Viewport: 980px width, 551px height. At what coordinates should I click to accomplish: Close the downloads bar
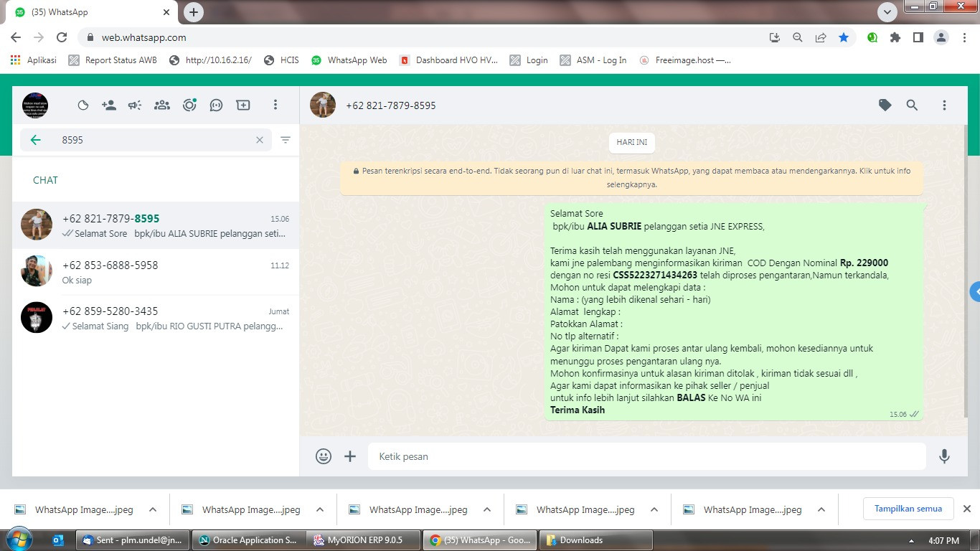tap(966, 509)
